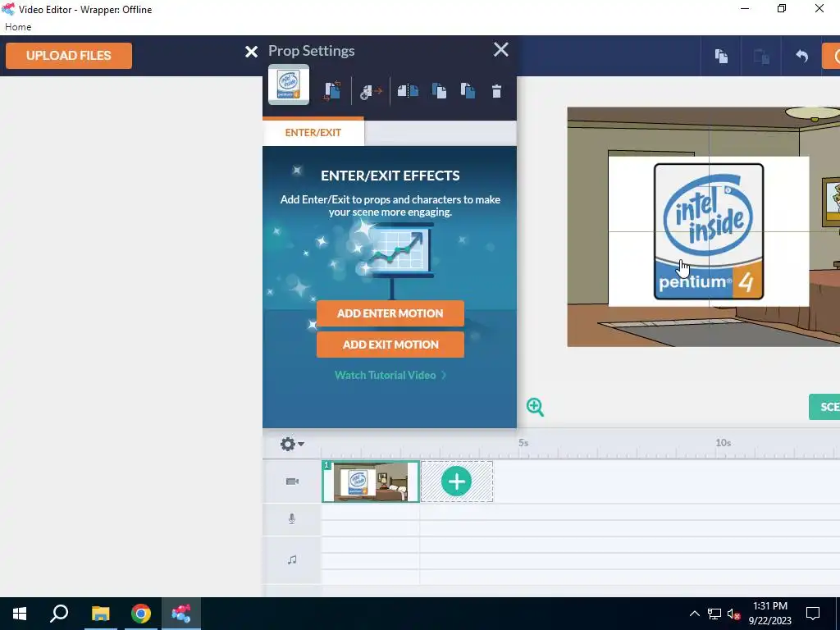Click the Intel prop thumbnail in Prop Settings

point(289,84)
